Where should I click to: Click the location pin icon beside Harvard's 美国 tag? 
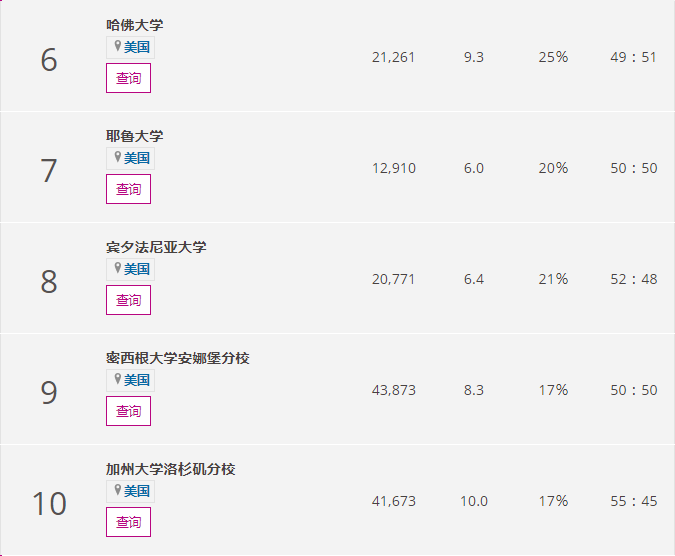[117, 47]
